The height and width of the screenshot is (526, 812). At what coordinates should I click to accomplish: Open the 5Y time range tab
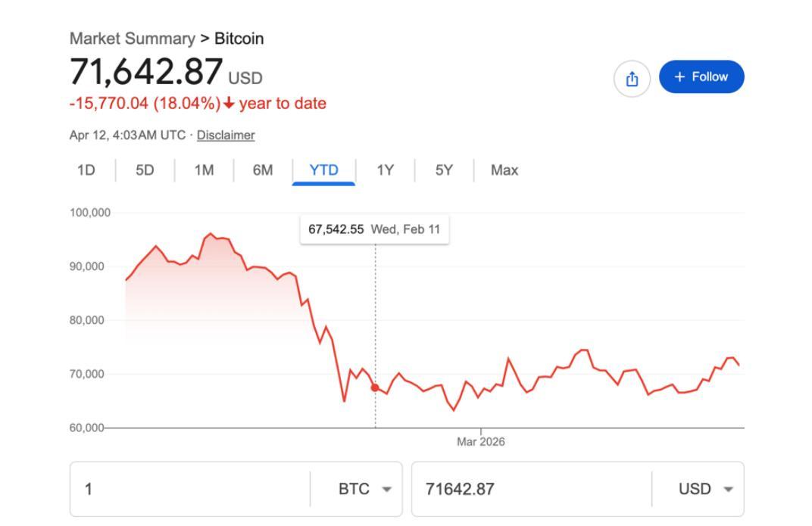[x=444, y=170]
